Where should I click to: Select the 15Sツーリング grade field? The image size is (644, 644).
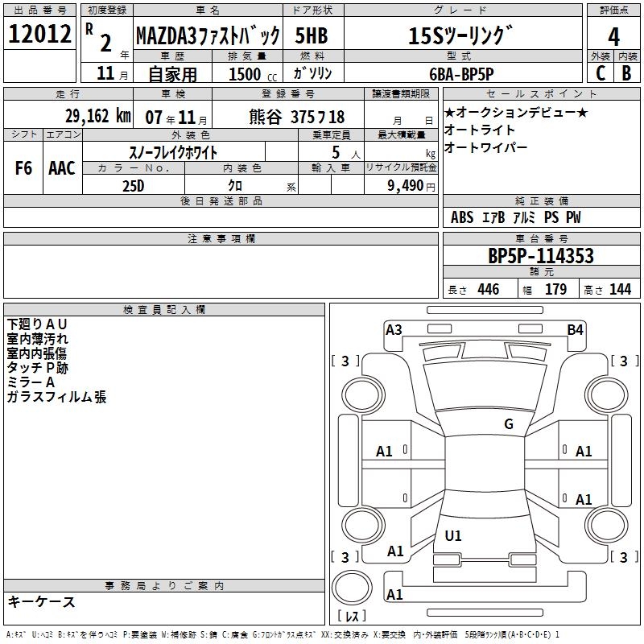(x=459, y=36)
